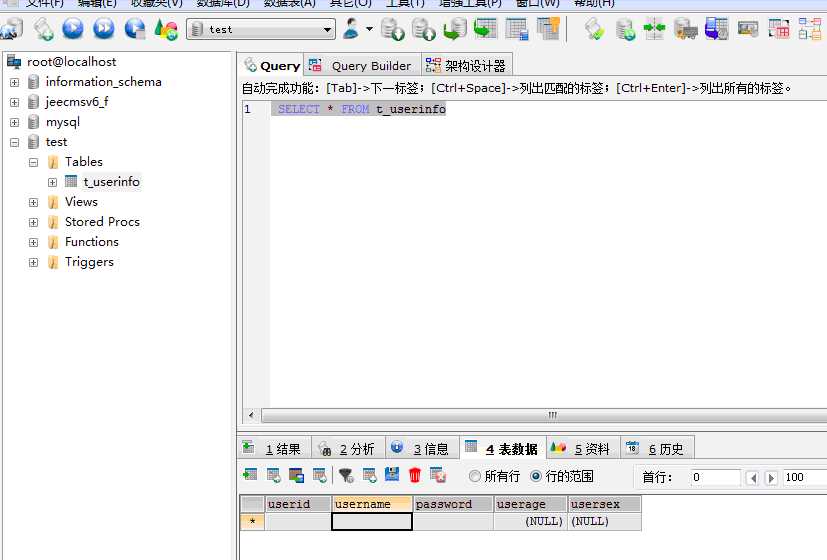The height and width of the screenshot is (560, 827).
Task: Expand the information_schema database node
Action: [x=15, y=82]
